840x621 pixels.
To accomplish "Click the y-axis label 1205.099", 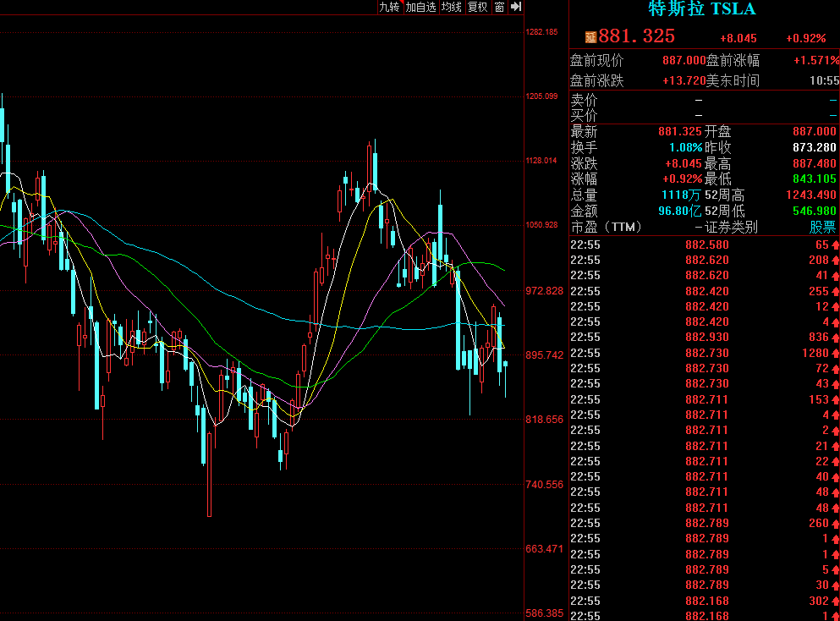I will (x=541, y=96).
